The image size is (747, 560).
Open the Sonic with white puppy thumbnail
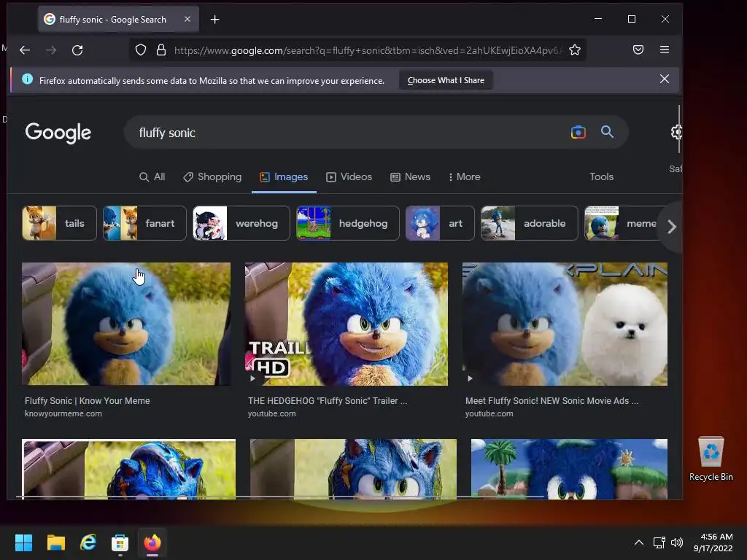point(565,324)
